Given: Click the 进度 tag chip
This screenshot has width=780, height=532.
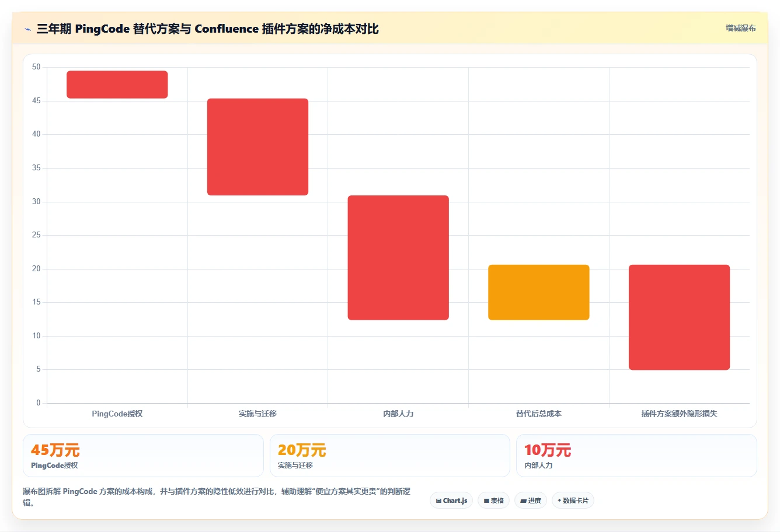Looking at the screenshot, I should pyautogui.click(x=530, y=501).
